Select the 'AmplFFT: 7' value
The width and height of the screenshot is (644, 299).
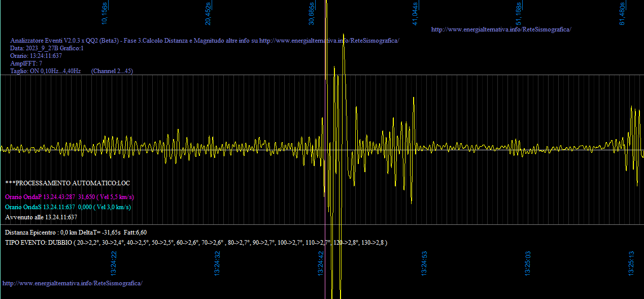(x=26, y=63)
